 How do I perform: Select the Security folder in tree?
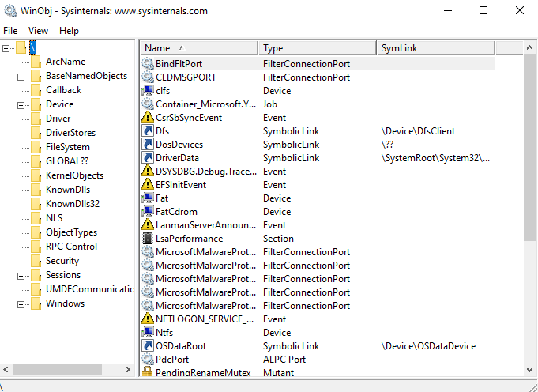click(x=62, y=261)
